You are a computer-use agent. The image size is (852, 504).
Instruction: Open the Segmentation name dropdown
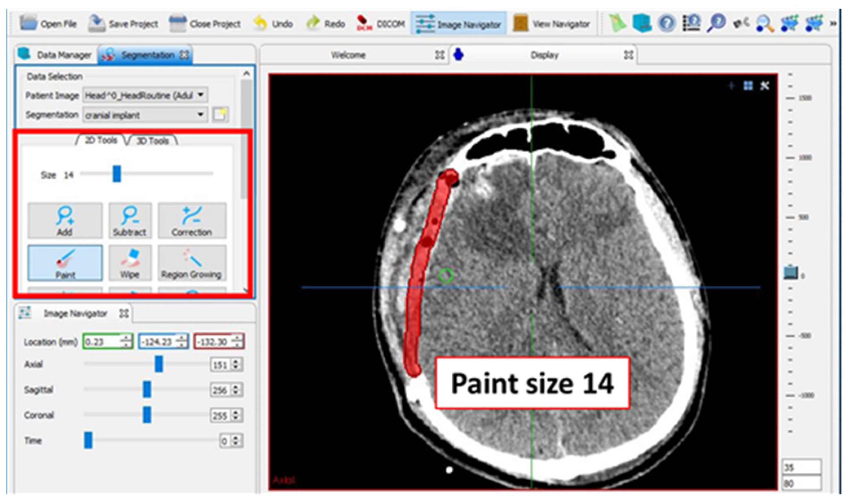201,115
